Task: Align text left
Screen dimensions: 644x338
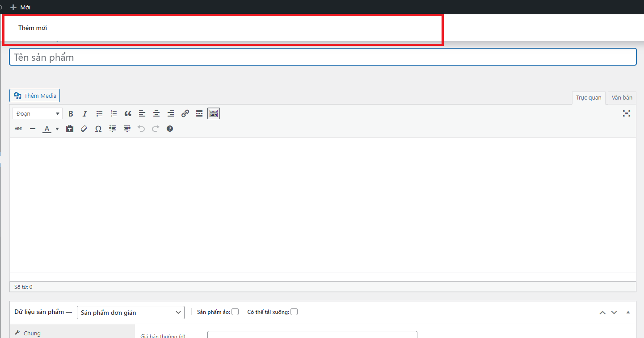Action: pos(142,114)
